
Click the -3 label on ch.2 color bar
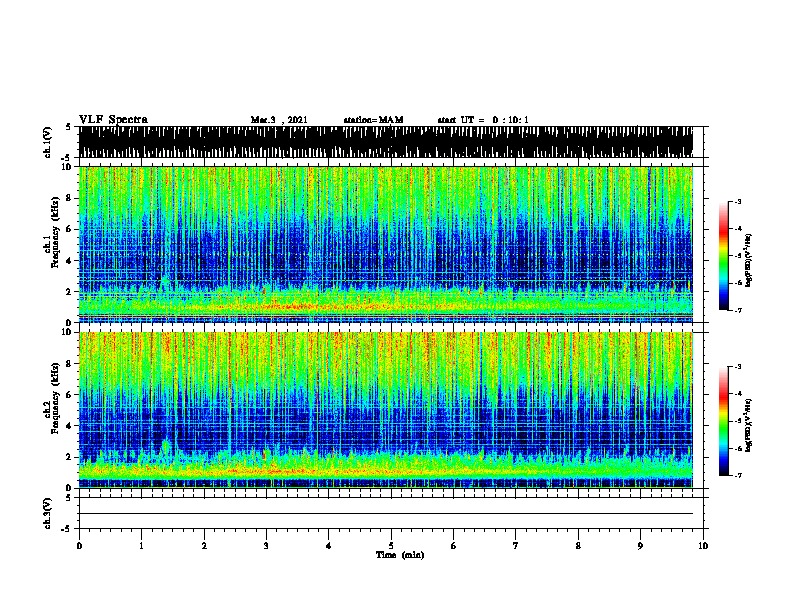[737, 367]
